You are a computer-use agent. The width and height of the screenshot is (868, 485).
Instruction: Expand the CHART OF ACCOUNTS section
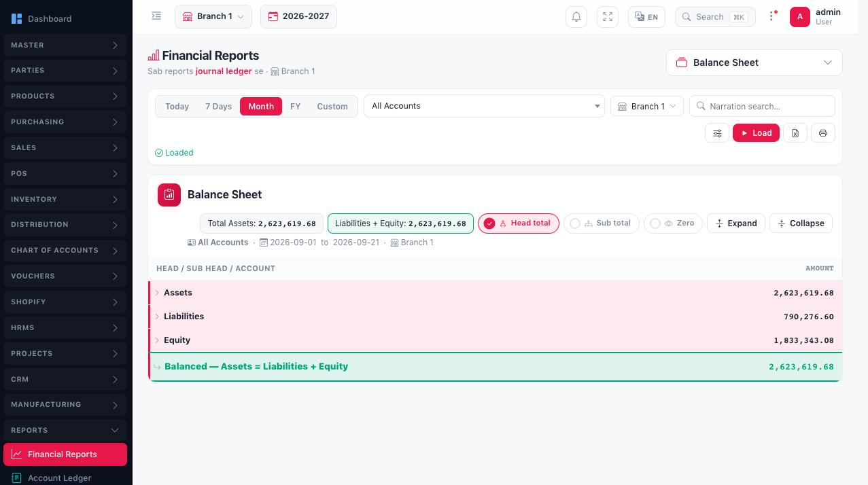point(65,251)
